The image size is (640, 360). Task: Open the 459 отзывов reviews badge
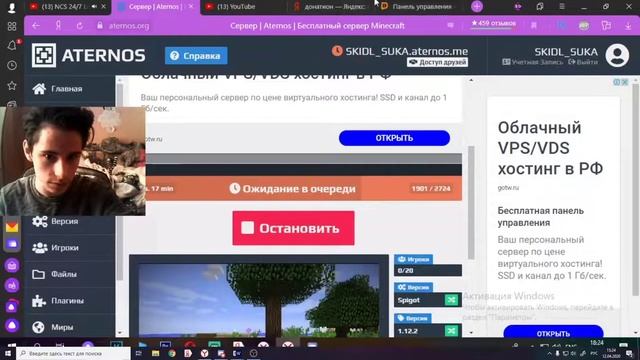click(493, 24)
